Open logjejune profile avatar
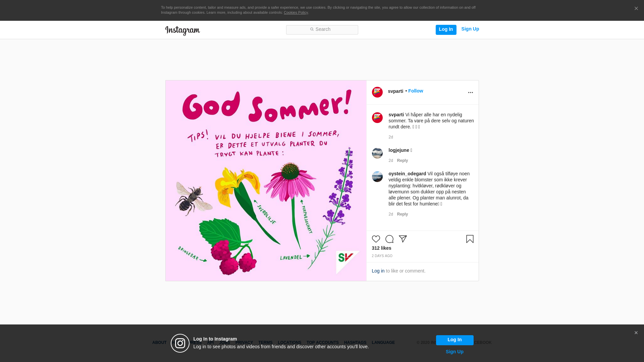Image resolution: width=644 pixels, height=362 pixels. pyautogui.click(x=377, y=153)
